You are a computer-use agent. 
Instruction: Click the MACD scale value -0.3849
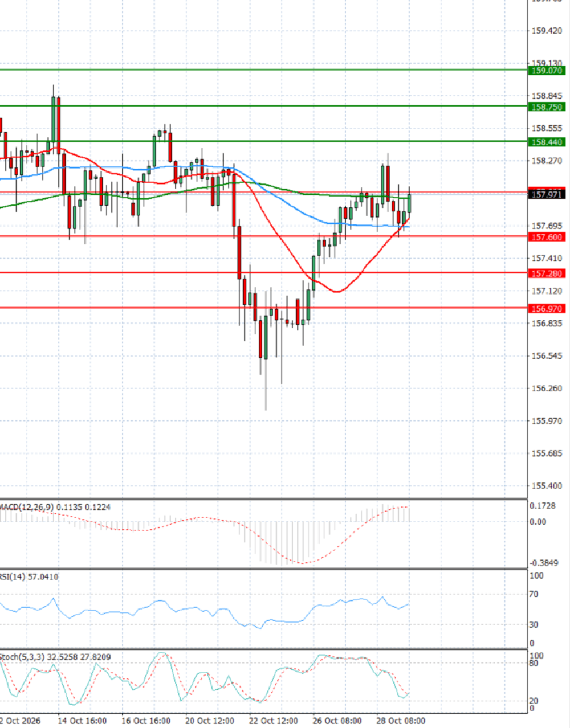544,563
